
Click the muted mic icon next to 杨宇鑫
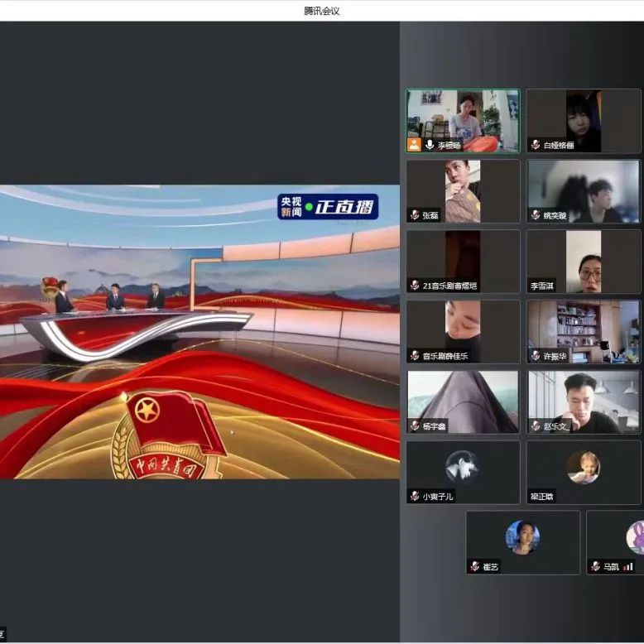415,425
